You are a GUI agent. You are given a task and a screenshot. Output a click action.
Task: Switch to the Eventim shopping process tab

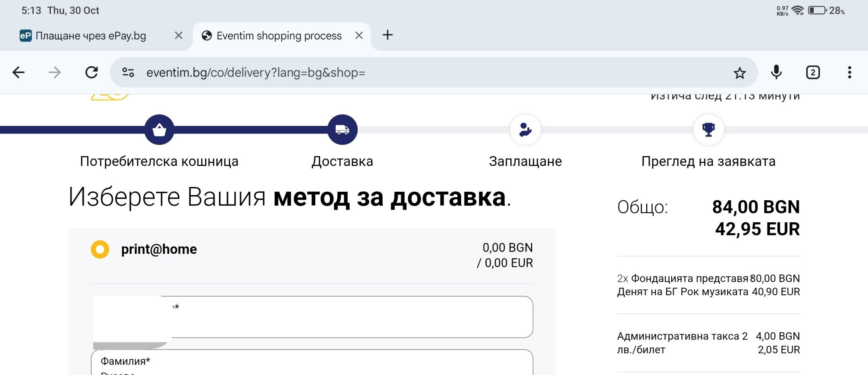coord(278,36)
